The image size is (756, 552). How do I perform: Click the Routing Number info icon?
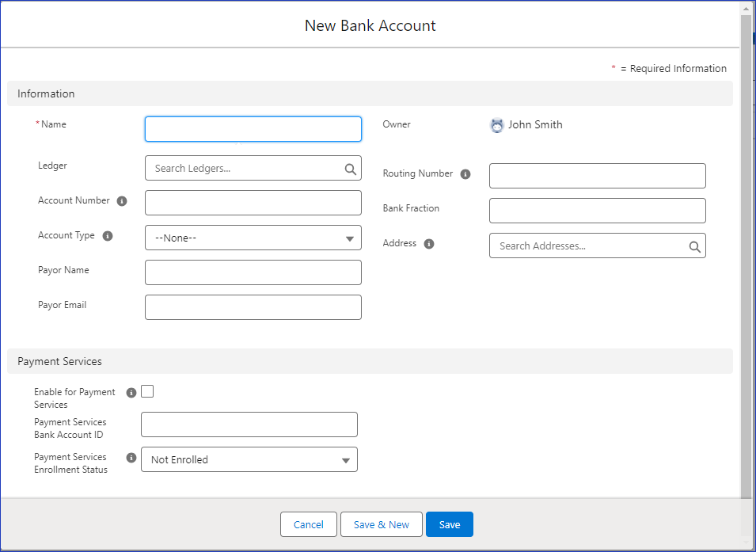[465, 174]
